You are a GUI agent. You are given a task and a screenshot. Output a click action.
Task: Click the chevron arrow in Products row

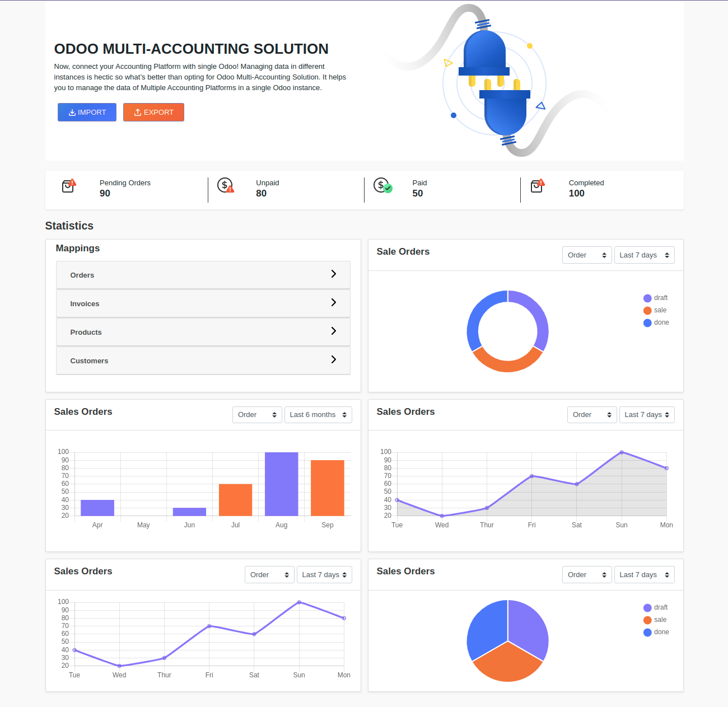pos(333,331)
